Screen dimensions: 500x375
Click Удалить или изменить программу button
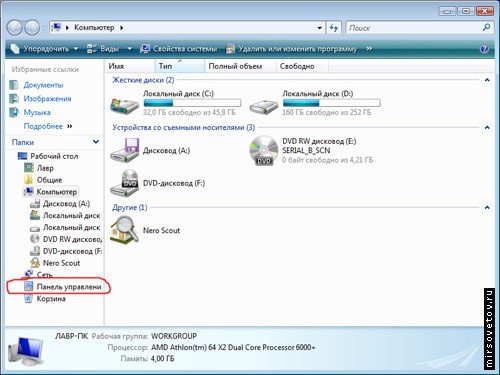coord(291,49)
